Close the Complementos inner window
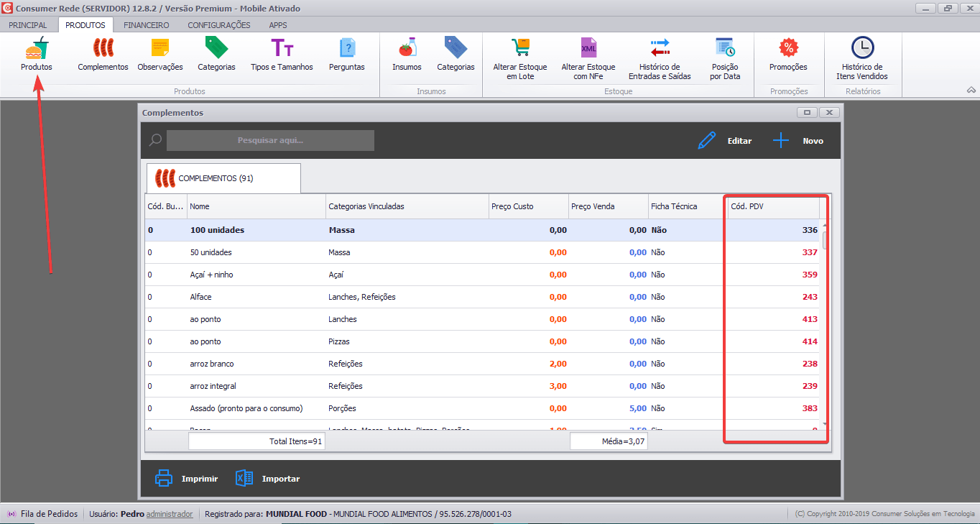Viewport: 980px width, 524px height. pos(829,112)
